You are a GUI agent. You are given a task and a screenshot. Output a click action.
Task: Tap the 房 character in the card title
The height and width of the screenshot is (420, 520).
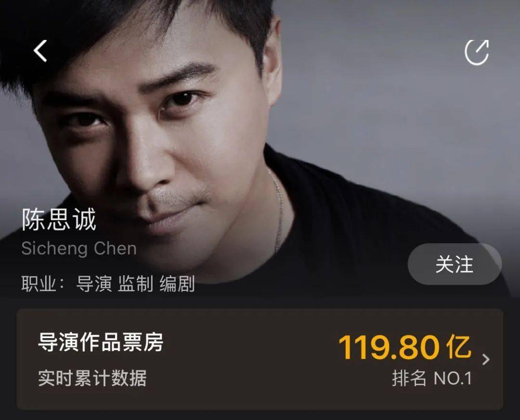tap(153, 342)
